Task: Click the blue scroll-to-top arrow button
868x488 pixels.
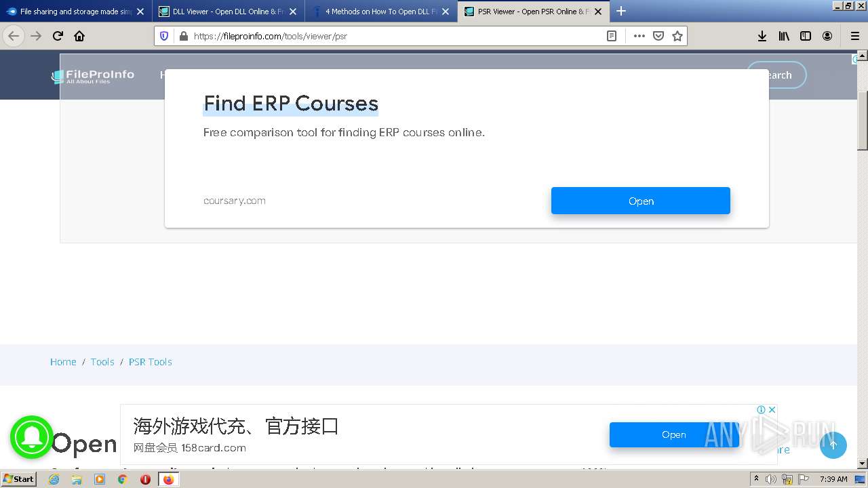Action: (833, 445)
